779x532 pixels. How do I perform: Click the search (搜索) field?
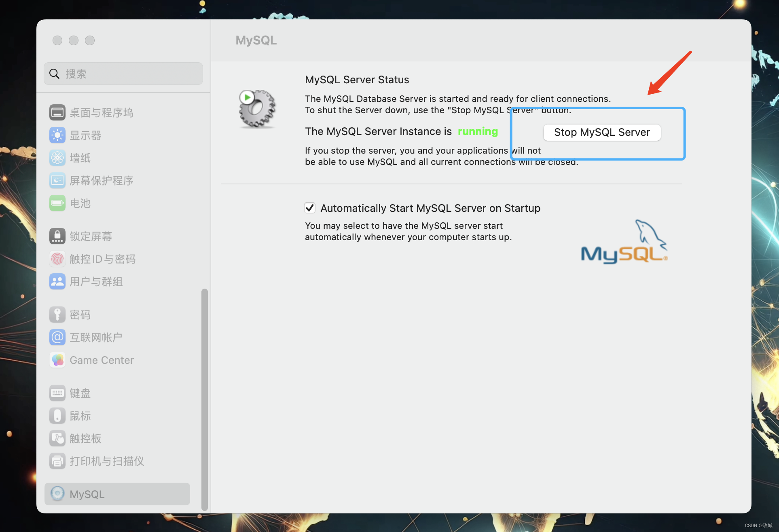coord(123,74)
